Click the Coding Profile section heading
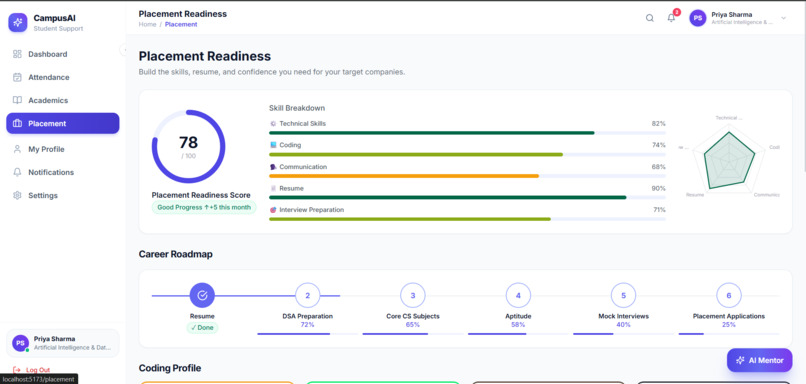 (x=170, y=368)
